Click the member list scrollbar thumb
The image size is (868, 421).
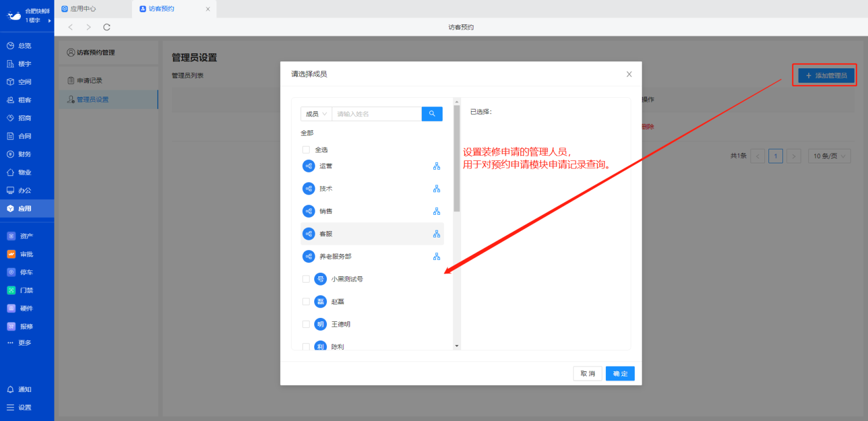click(x=457, y=158)
